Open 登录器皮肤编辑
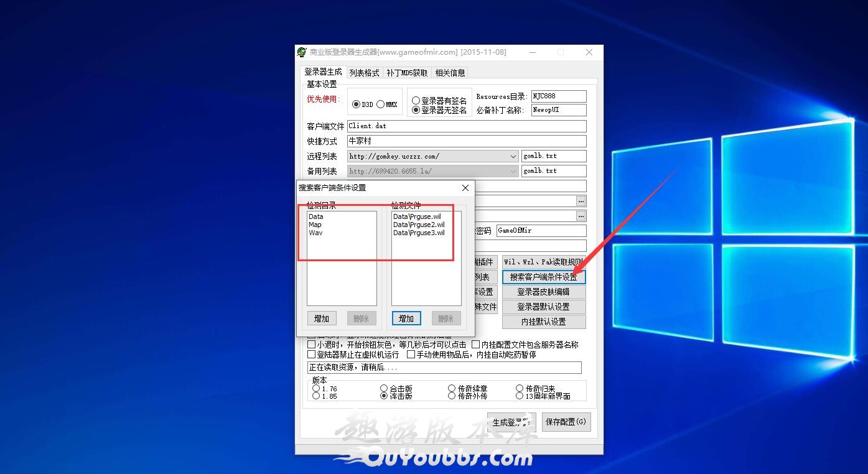This screenshot has height=474, width=868. click(x=543, y=292)
